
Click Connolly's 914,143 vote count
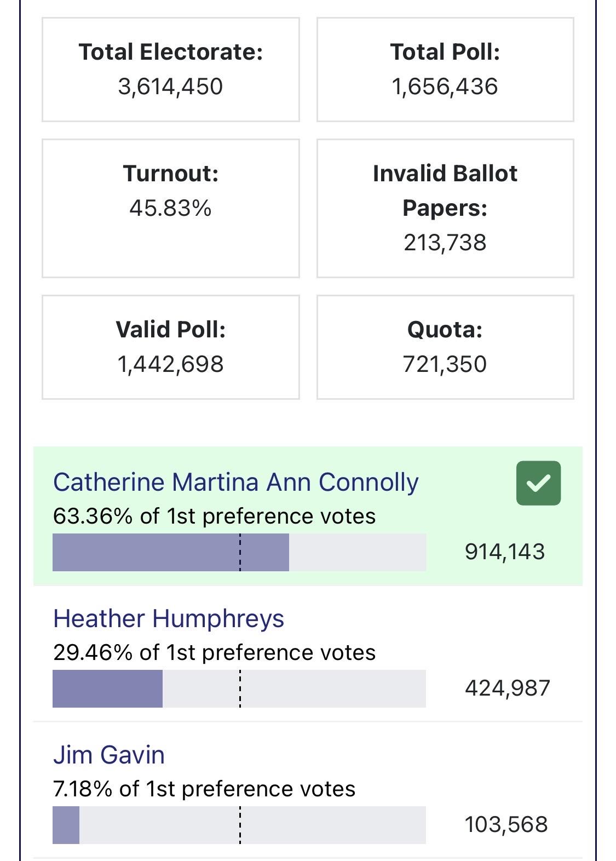pos(505,552)
